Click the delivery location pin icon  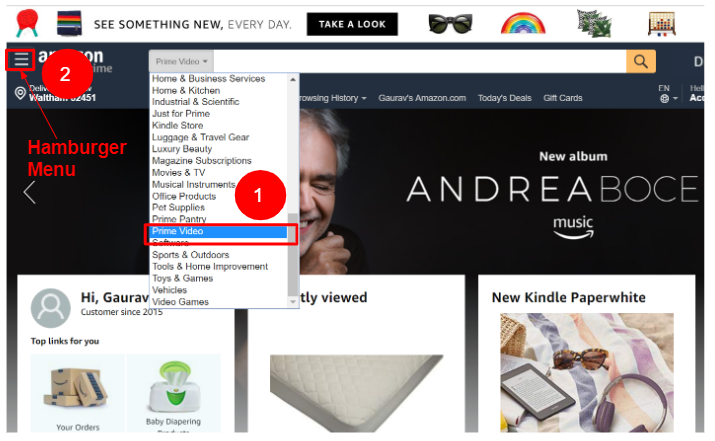[x=20, y=93]
